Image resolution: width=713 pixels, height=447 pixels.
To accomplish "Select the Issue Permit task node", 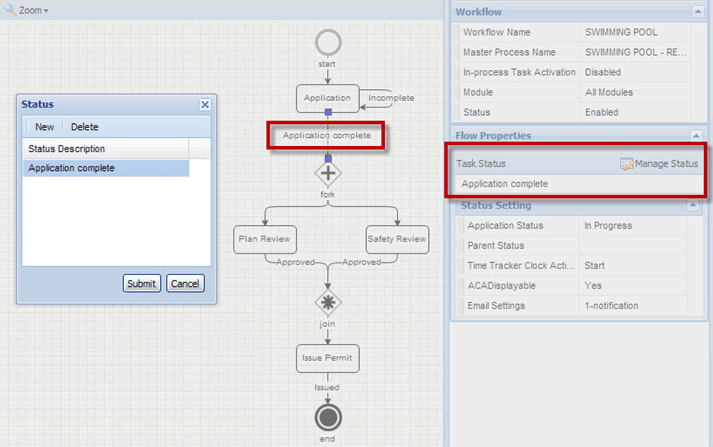I will point(327,357).
